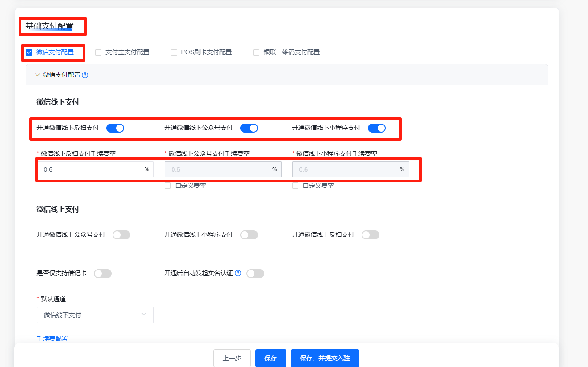The width and height of the screenshot is (588, 367).
Task: Open the 手续费配置 link
Action: [52, 339]
